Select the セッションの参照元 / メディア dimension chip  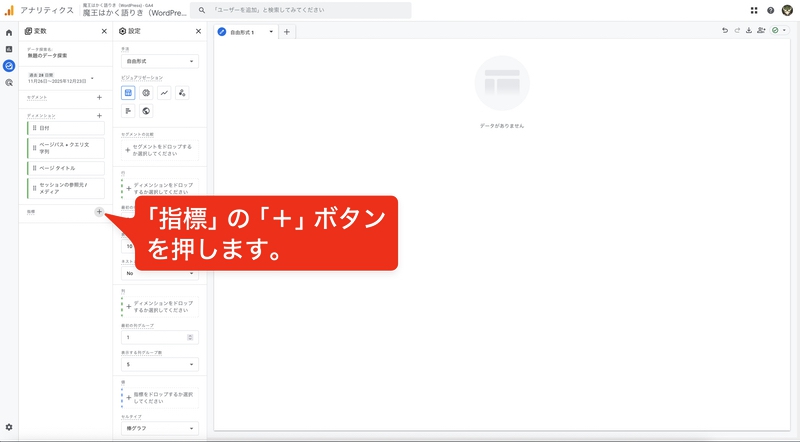[66, 188]
